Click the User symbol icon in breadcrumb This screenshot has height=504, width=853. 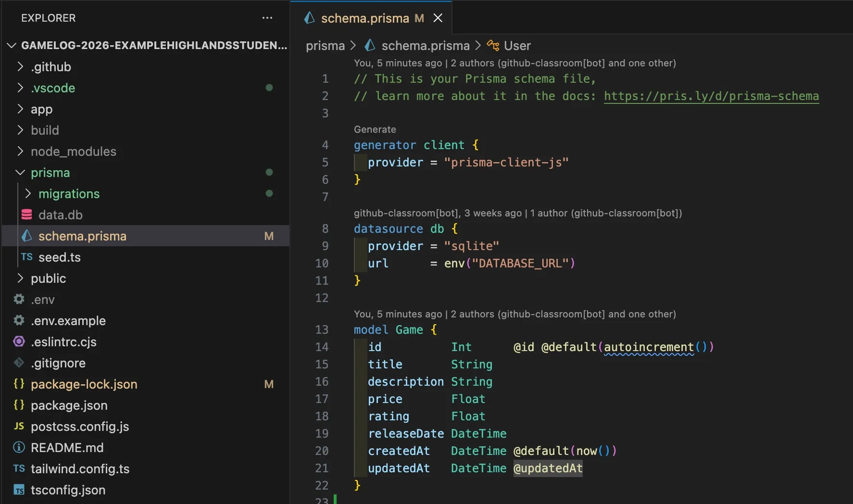[493, 46]
